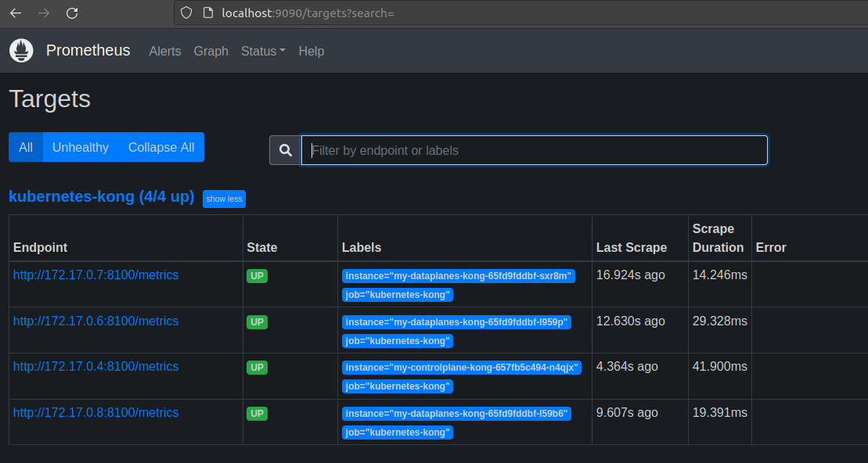The height and width of the screenshot is (463, 868).
Task: Select the All targets filter
Action: click(26, 147)
